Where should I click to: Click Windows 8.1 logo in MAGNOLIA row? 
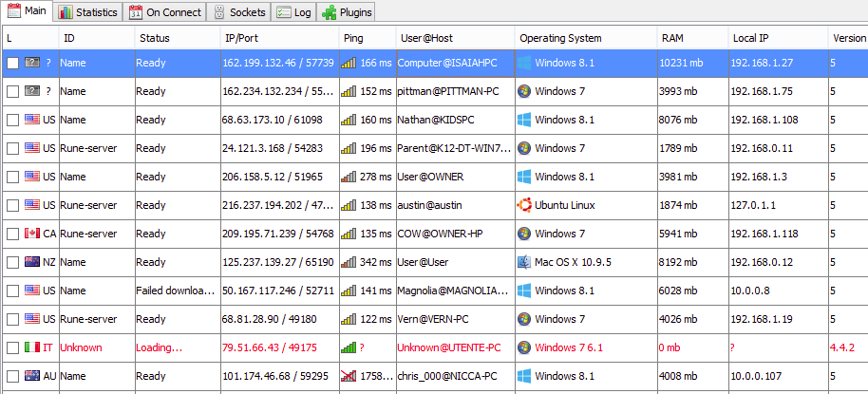pos(523,291)
